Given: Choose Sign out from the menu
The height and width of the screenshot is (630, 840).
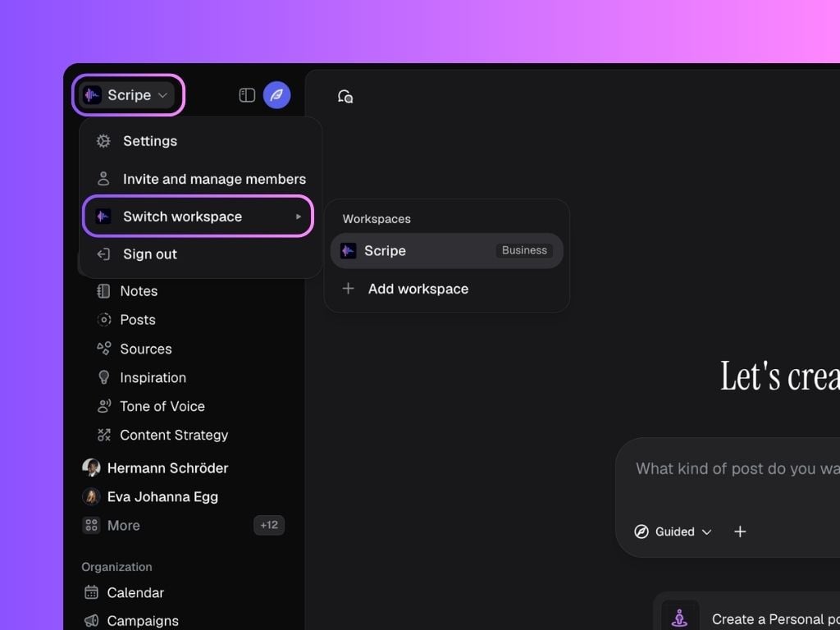Looking at the screenshot, I should pos(201,254).
